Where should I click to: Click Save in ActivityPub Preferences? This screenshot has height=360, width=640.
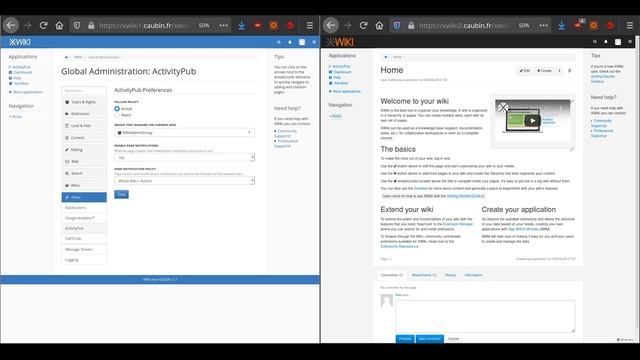pyautogui.click(x=121, y=194)
